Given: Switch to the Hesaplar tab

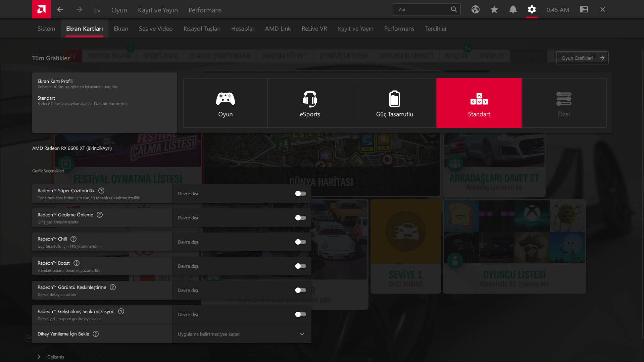Looking at the screenshot, I should coord(243,29).
